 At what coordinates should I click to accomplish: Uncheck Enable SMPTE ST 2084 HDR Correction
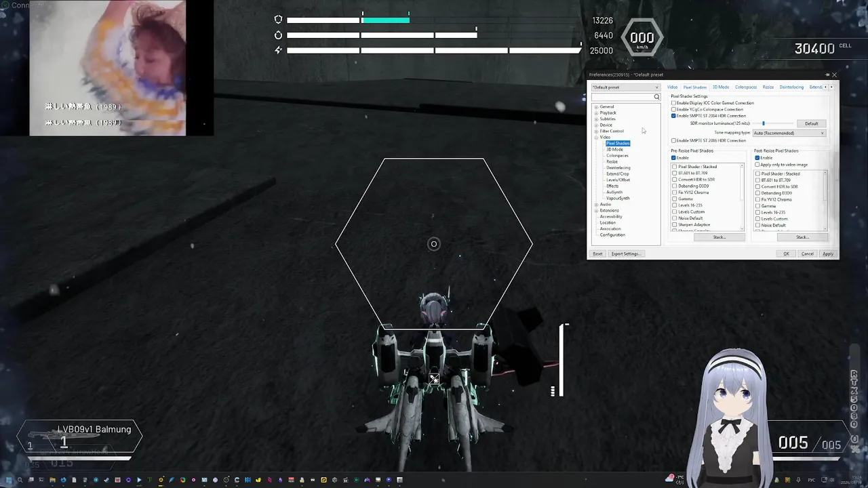673,116
